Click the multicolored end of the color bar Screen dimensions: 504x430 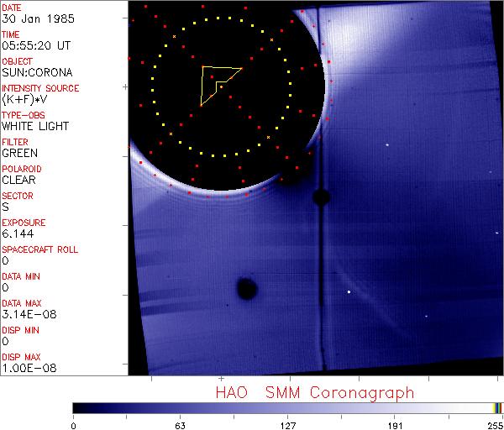(x=497, y=407)
